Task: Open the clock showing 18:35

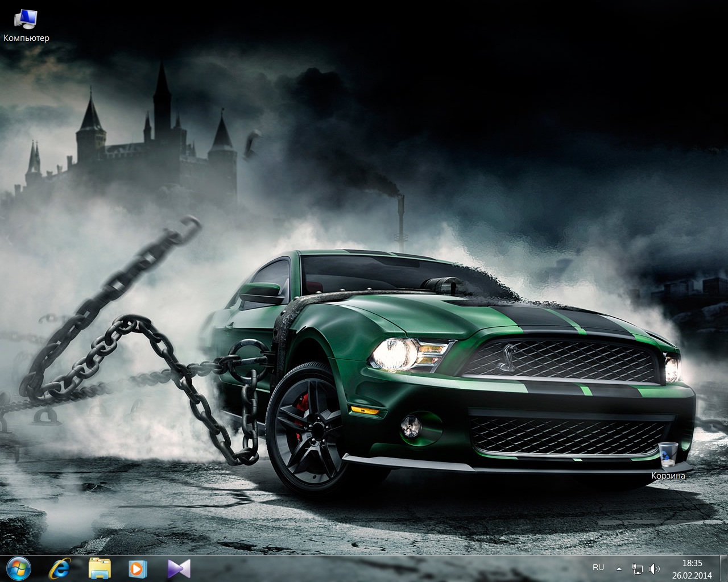Action: tap(692, 569)
